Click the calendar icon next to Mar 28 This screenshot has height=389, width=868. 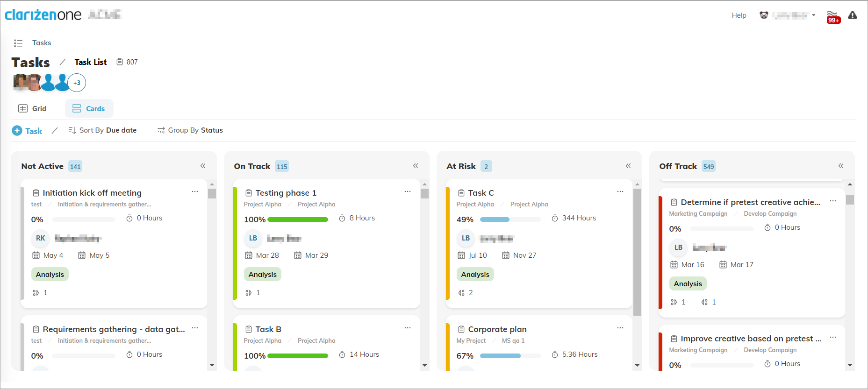[x=249, y=255]
